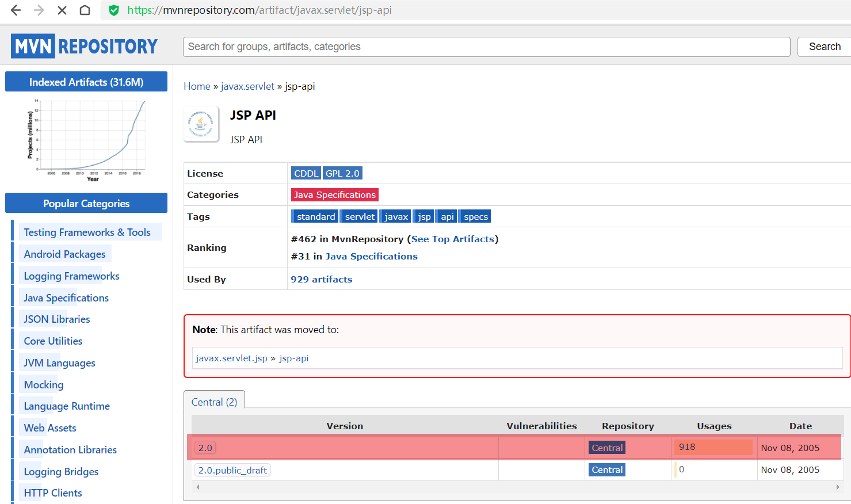Image resolution: width=851 pixels, height=504 pixels.
Task: Open Annotation Libraries category
Action: pyautogui.click(x=70, y=449)
